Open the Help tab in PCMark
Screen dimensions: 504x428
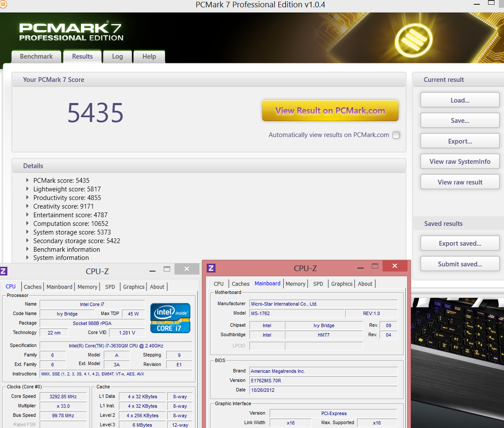click(x=149, y=56)
